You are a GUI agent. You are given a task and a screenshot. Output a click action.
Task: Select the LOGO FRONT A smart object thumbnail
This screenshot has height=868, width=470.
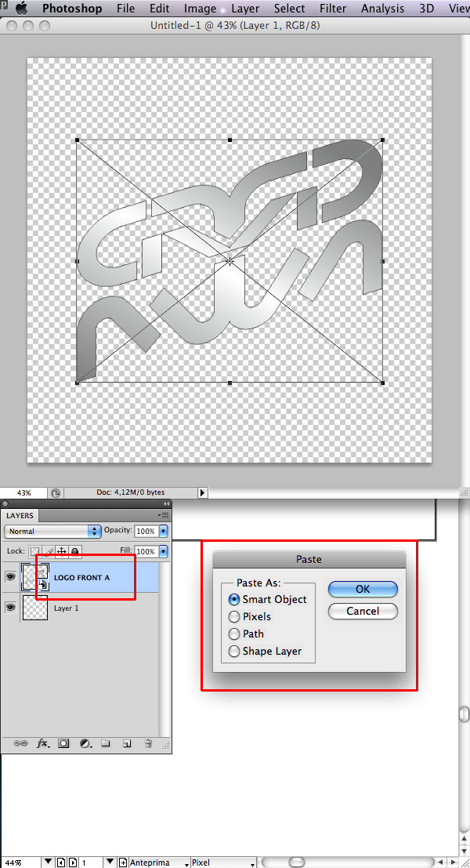point(35,577)
